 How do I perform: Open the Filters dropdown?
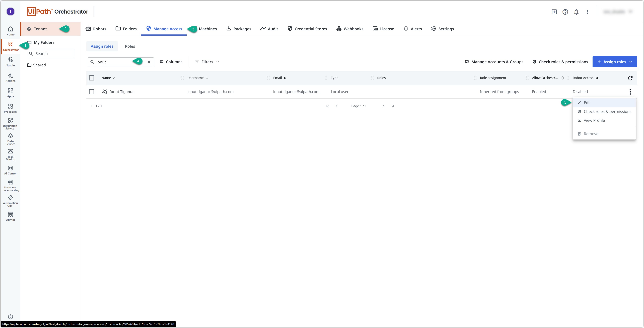click(x=207, y=62)
